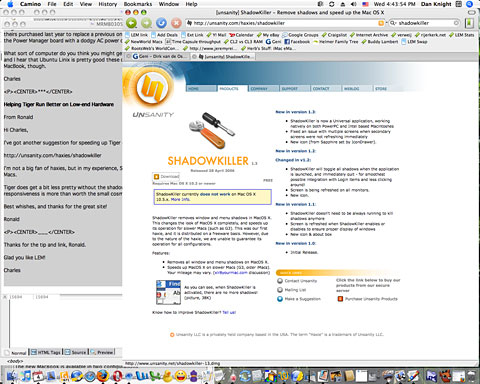Reload the page with the blue Reload button
Screen dimensions: 480x384
click(162, 23)
